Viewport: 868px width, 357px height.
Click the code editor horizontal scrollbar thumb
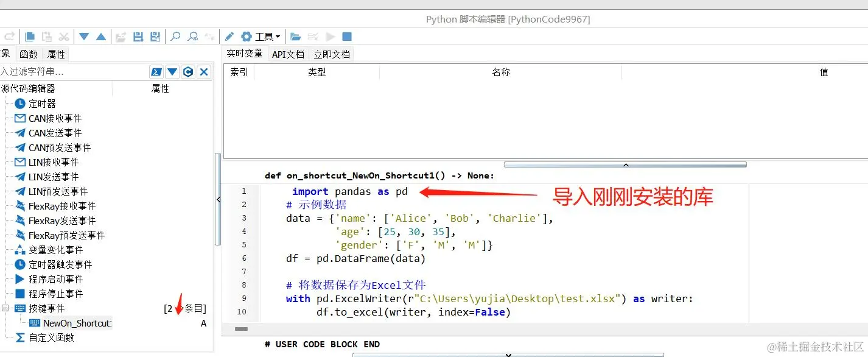[x=241, y=329]
